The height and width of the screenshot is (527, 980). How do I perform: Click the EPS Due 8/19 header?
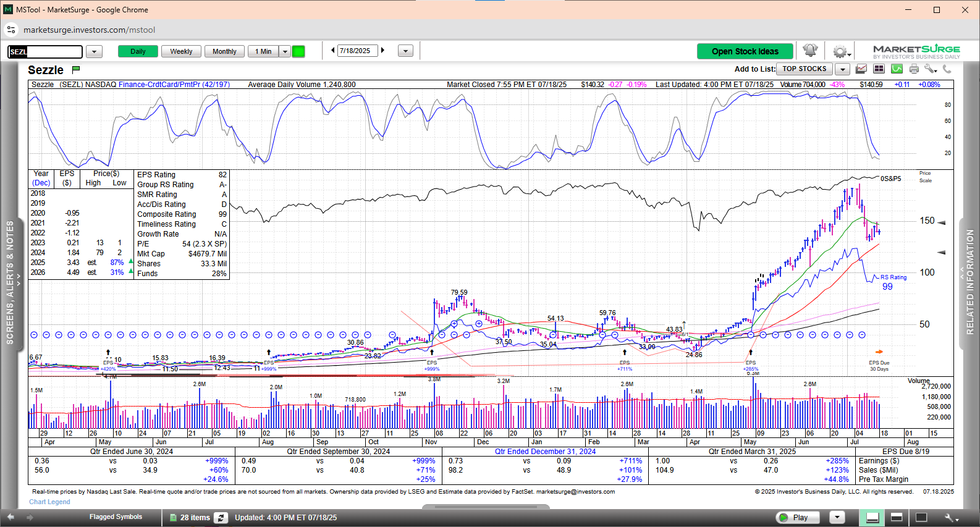coord(905,452)
